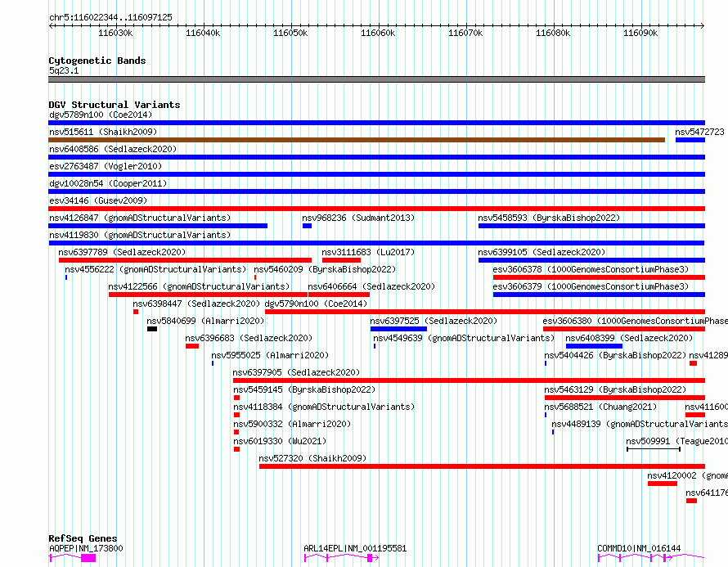Click the red esv34146 (Gusev2009) bar
Image resolution: width=728 pixels, height=567 pixels.
coord(376,209)
